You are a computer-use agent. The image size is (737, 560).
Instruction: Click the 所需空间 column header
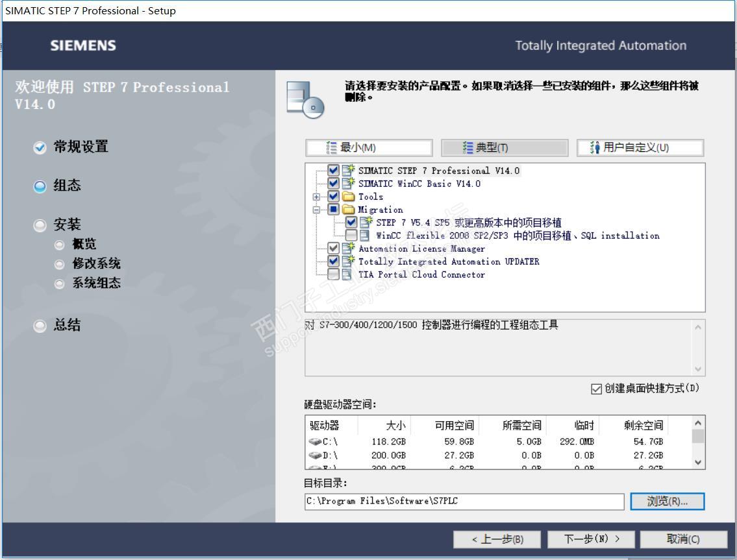(512, 426)
